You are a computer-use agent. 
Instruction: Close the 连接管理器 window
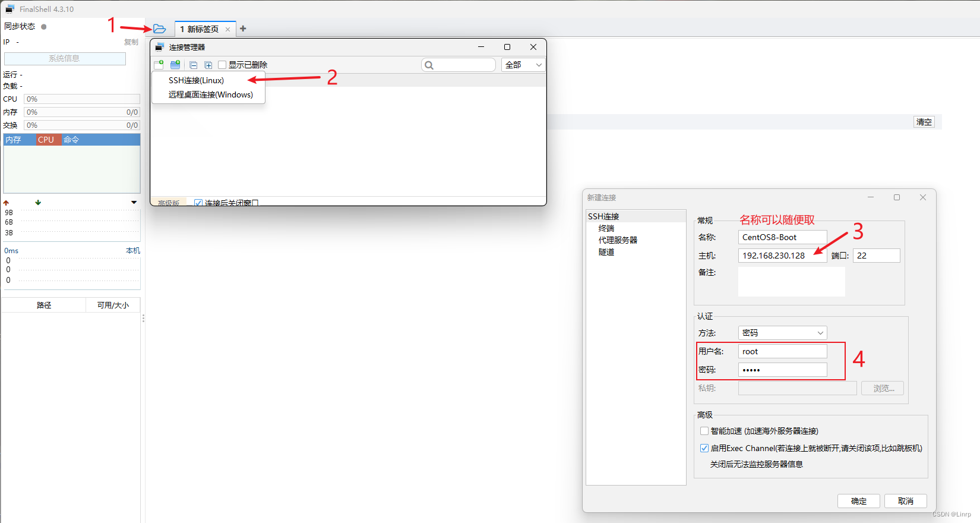pos(533,47)
